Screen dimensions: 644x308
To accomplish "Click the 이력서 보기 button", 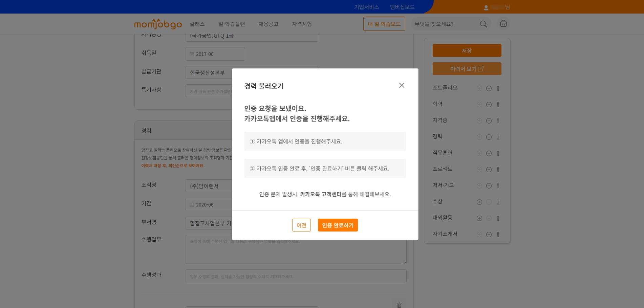I will (467, 69).
